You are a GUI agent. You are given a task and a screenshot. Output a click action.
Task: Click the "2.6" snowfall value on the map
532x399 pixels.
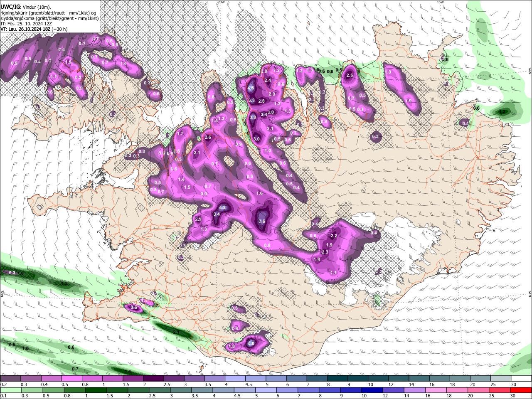(x=208, y=137)
